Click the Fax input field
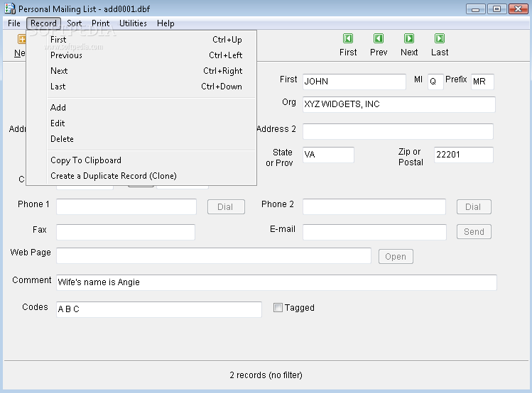Screen dimensions: 532x393 point(126,232)
